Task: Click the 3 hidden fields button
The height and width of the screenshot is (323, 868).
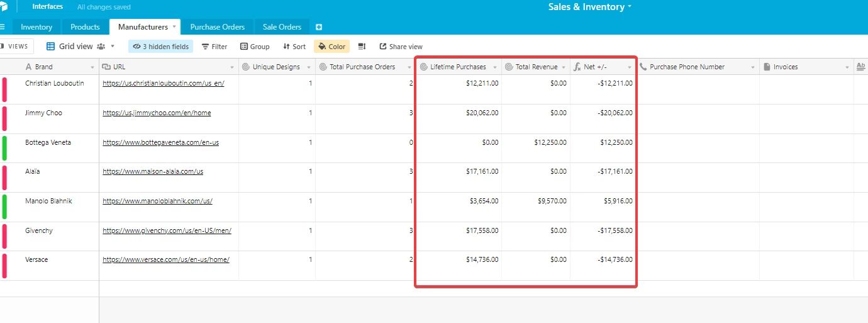Action: (160, 47)
